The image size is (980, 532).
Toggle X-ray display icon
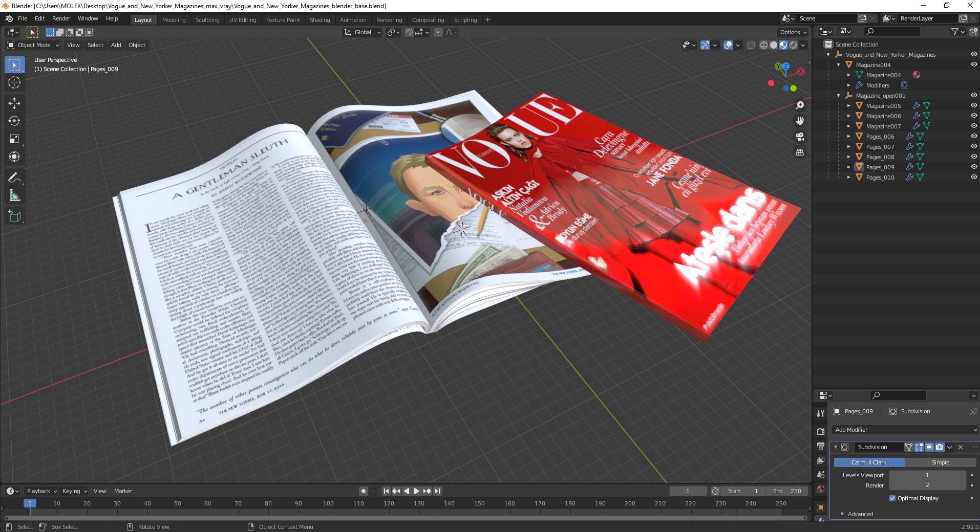751,45
